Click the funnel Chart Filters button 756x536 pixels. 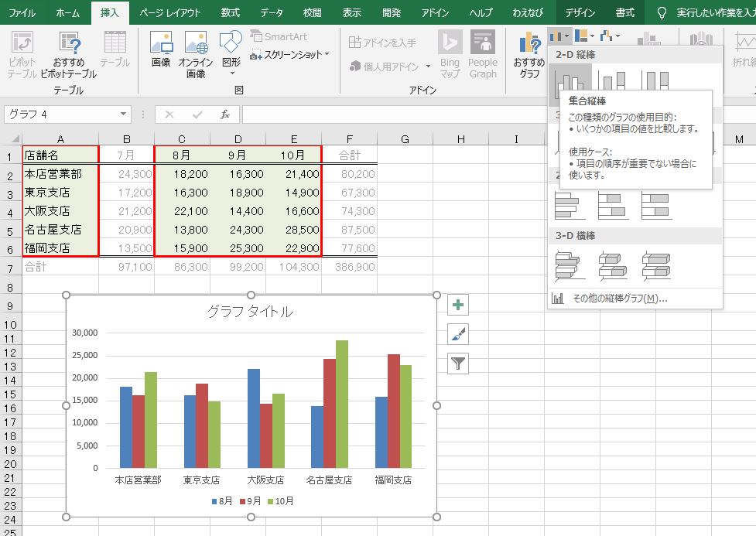coord(458,364)
